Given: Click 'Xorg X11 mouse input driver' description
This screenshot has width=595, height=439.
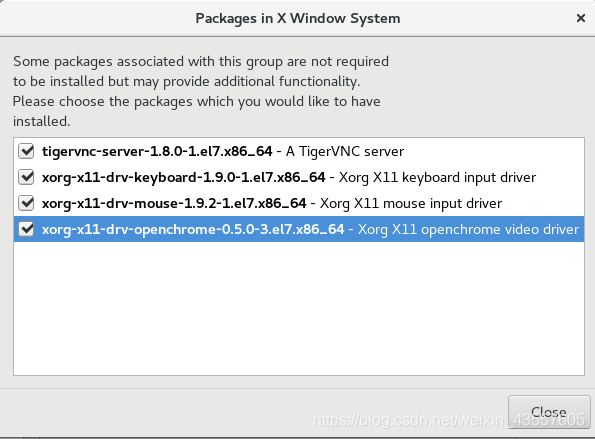Looking at the screenshot, I should pyautogui.click(x=411, y=203).
